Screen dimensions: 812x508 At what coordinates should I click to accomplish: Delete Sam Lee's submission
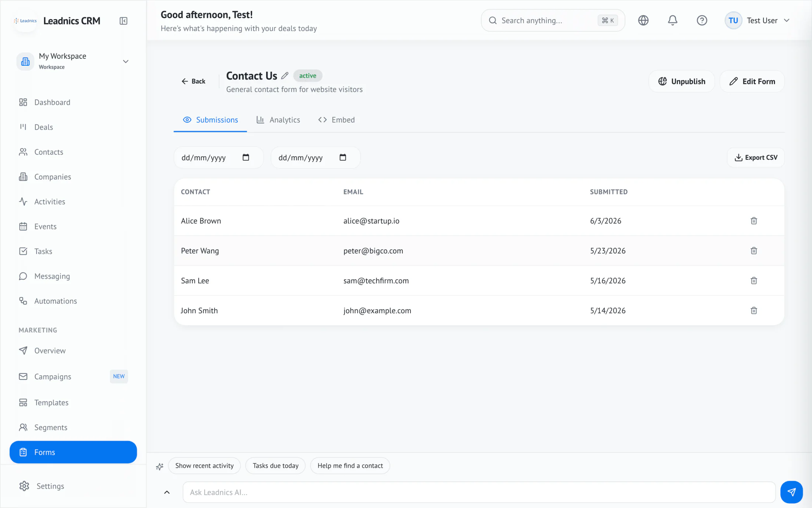coord(754,280)
